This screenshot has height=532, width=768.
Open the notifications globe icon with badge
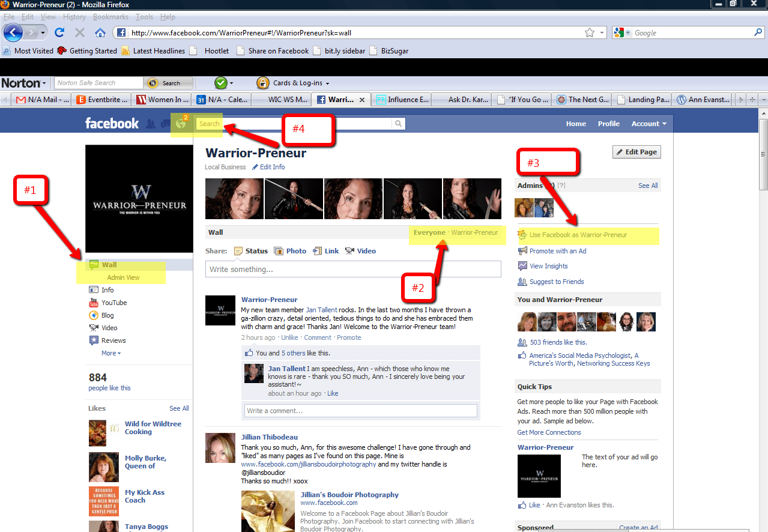point(181,124)
